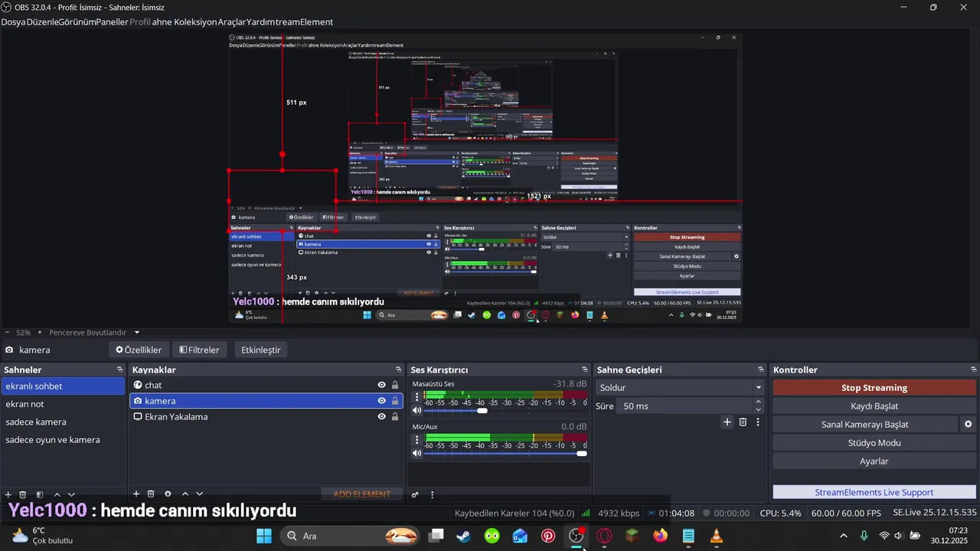
Task: Remove selected scene with trash icon
Action: pos(23,494)
